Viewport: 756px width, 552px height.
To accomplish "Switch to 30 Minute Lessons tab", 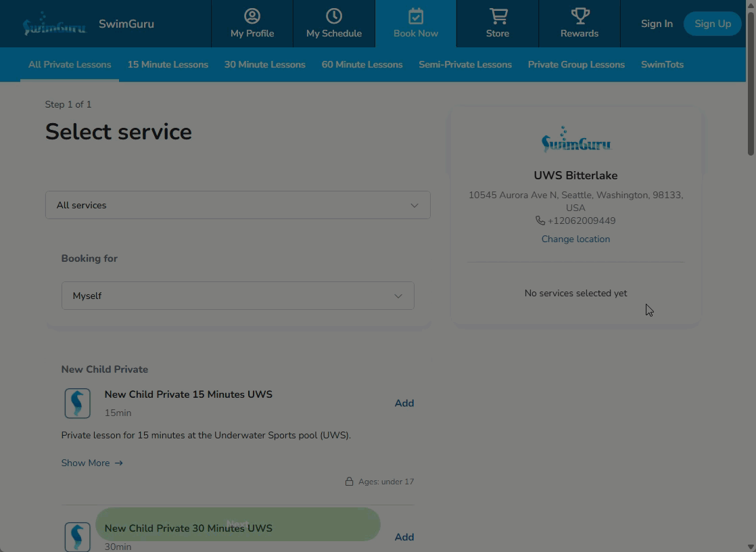I will click(x=264, y=65).
